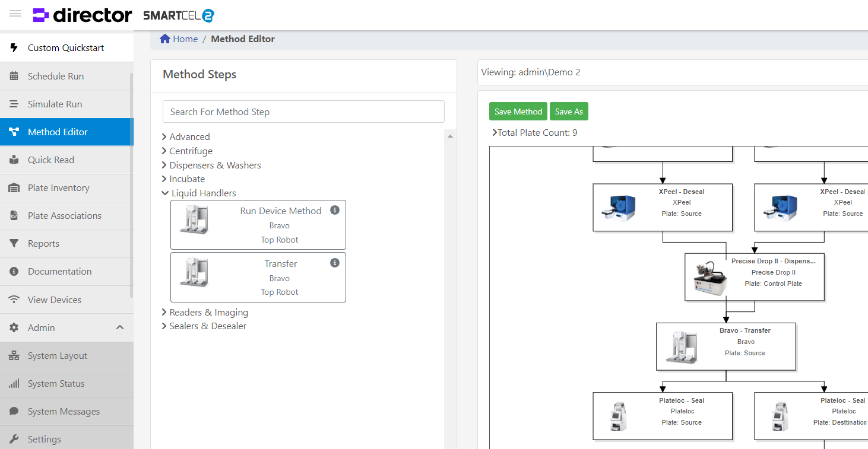This screenshot has width=868, height=449.
Task: Expand the Dispensers & Washers category
Action: tap(164, 165)
